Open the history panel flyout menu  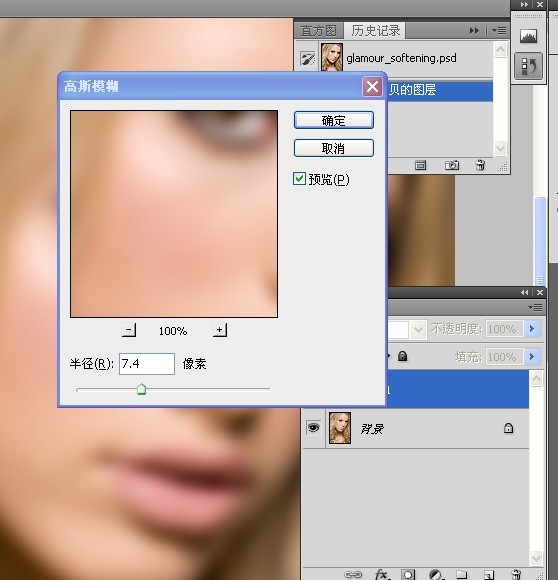499,30
